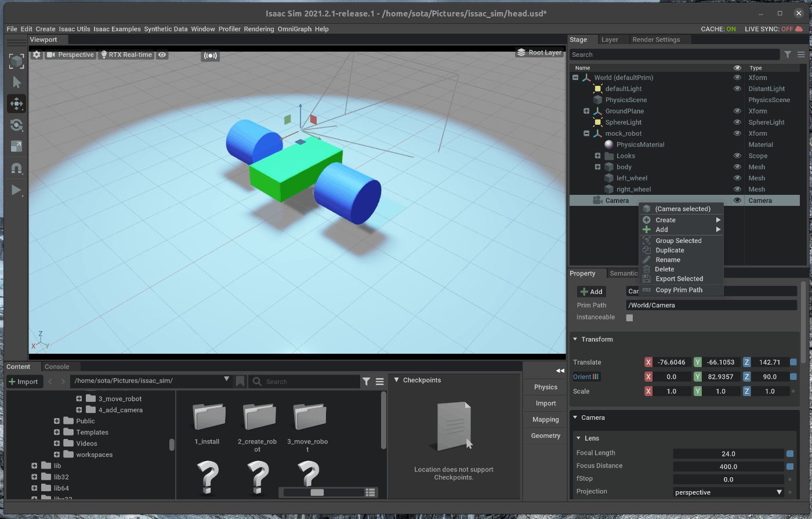Screen dimensions: 812x519
Task: Open the Isaac Examples menu
Action: (117, 29)
